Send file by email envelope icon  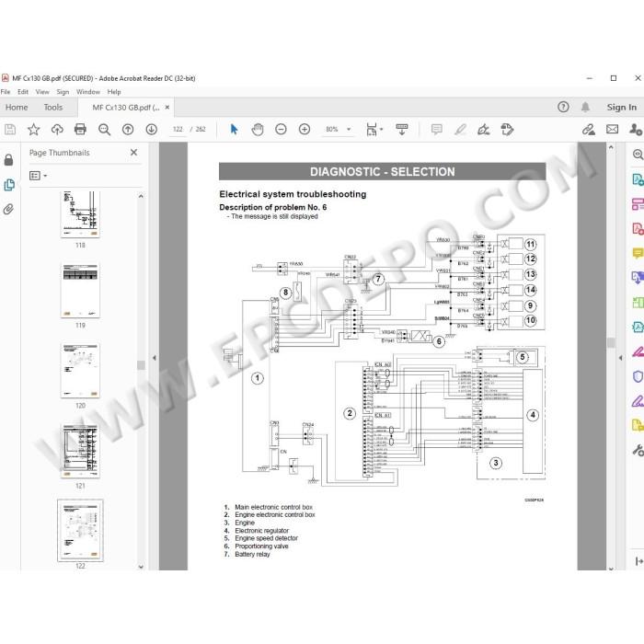pos(612,130)
